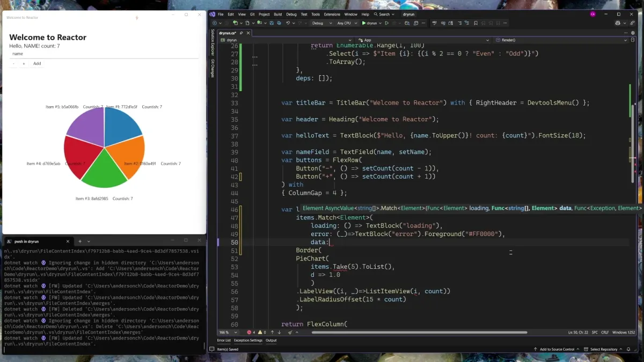
Task: Switch to the Output tab
Action: pyautogui.click(x=271, y=340)
